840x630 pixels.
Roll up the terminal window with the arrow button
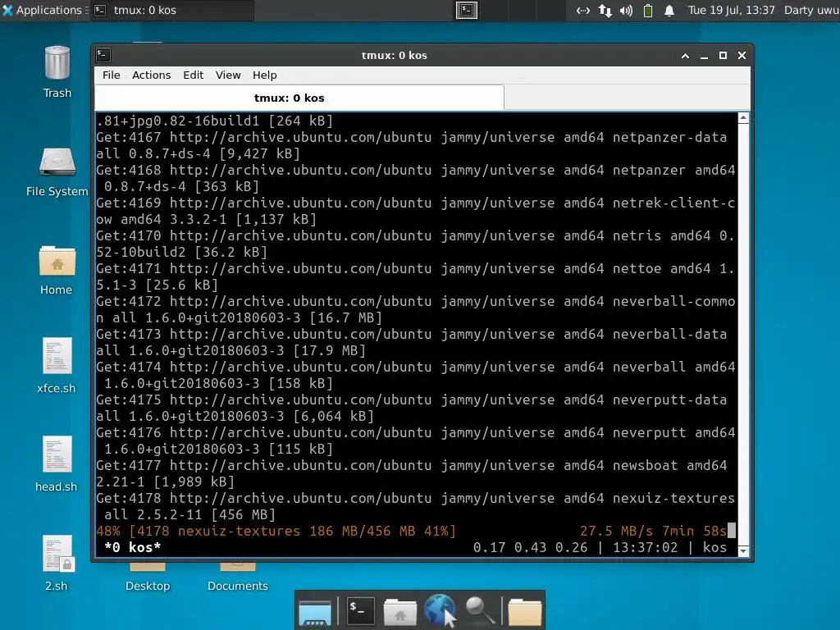(685, 55)
